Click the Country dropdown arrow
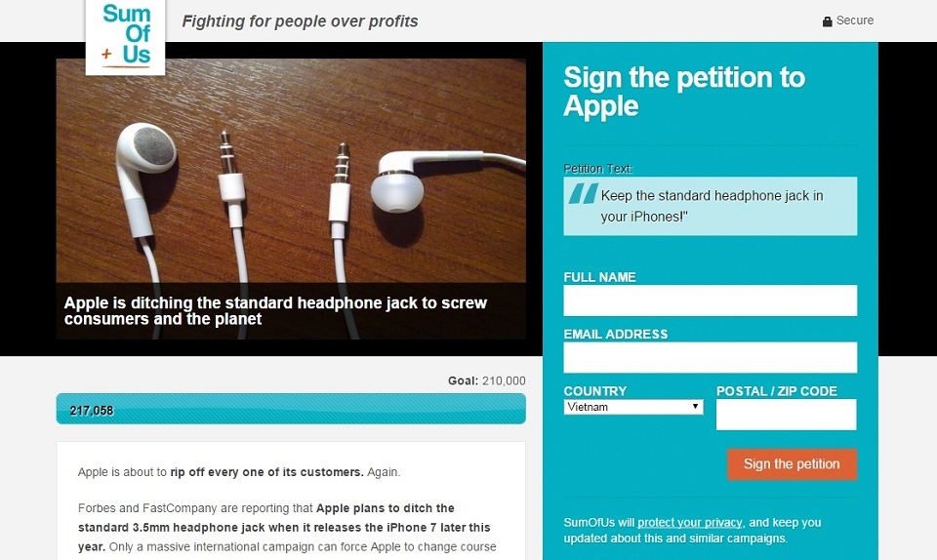This screenshot has width=937, height=560. pos(695,407)
